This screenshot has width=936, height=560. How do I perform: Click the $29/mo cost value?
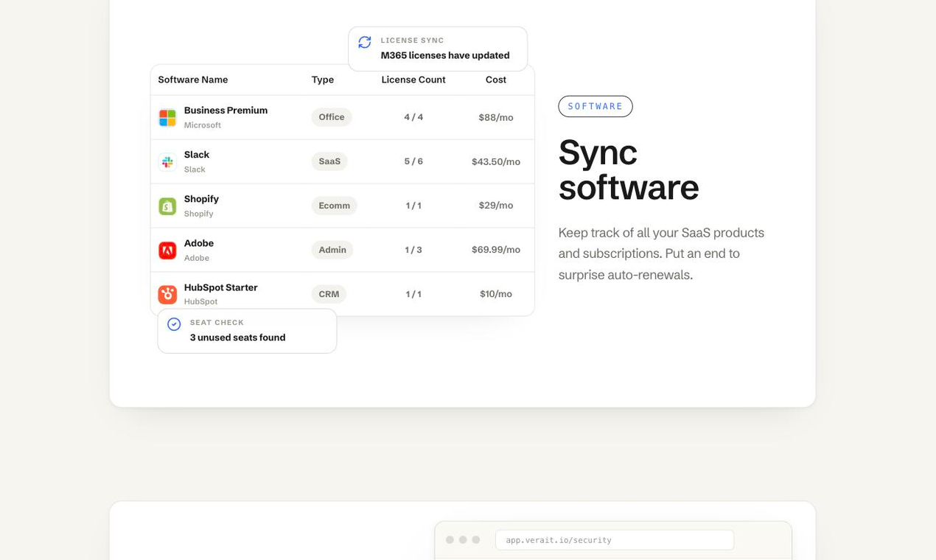click(x=496, y=206)
